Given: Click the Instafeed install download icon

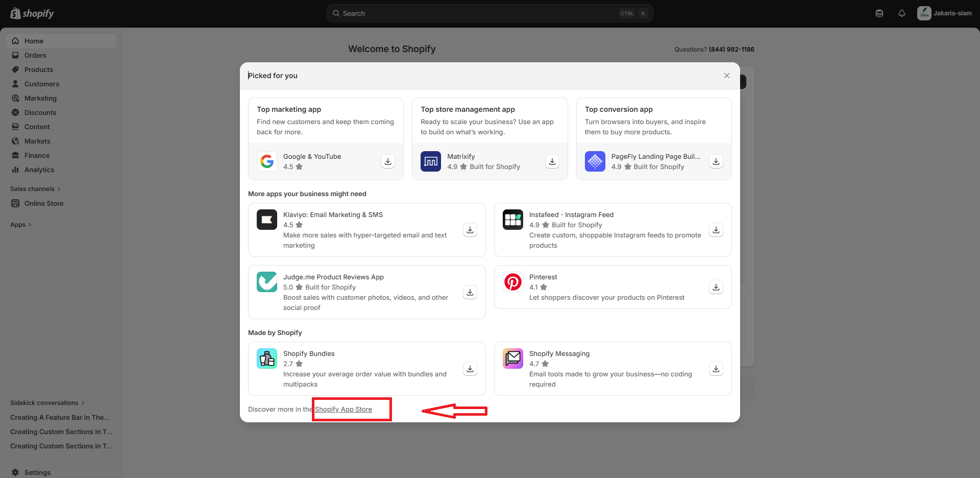Looking at the screenshot, I should point(716,230).
